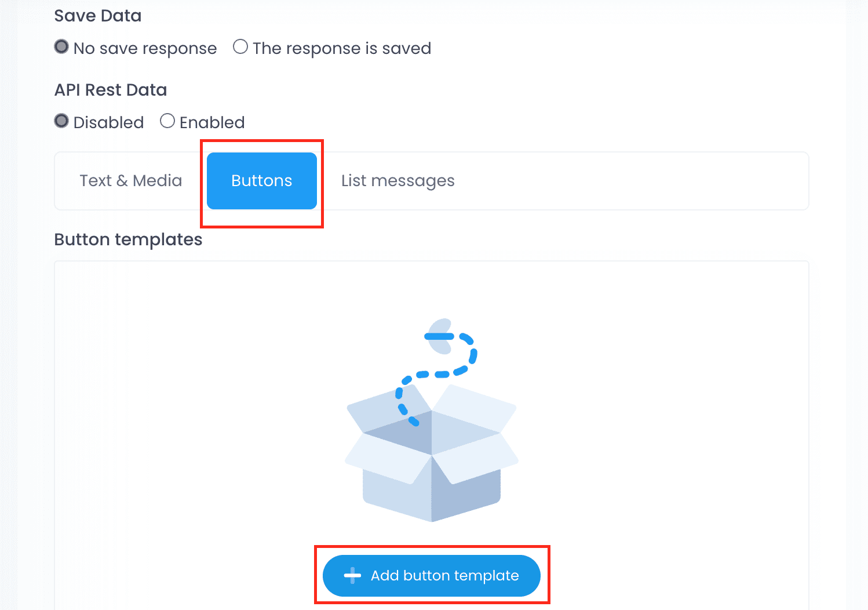868x610 pixels.
Task: Click the "Button templates" heading
Action: click(x=128, y=239)
